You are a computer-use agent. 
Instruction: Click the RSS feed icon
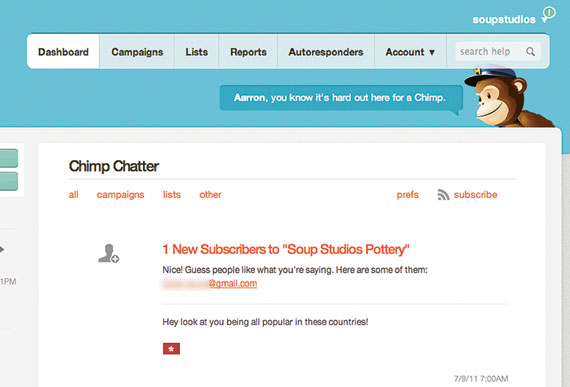pyautogui.click(x=443, y=195)
